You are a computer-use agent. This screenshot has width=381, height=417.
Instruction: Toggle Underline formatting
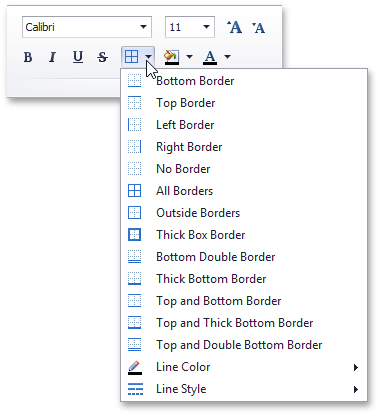pos(78,57)
